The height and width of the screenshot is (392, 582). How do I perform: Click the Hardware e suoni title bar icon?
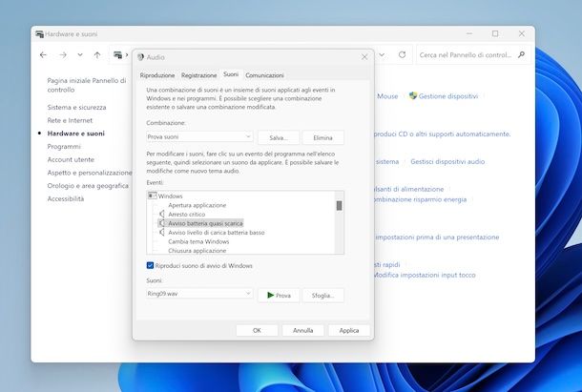pos(39,34)
